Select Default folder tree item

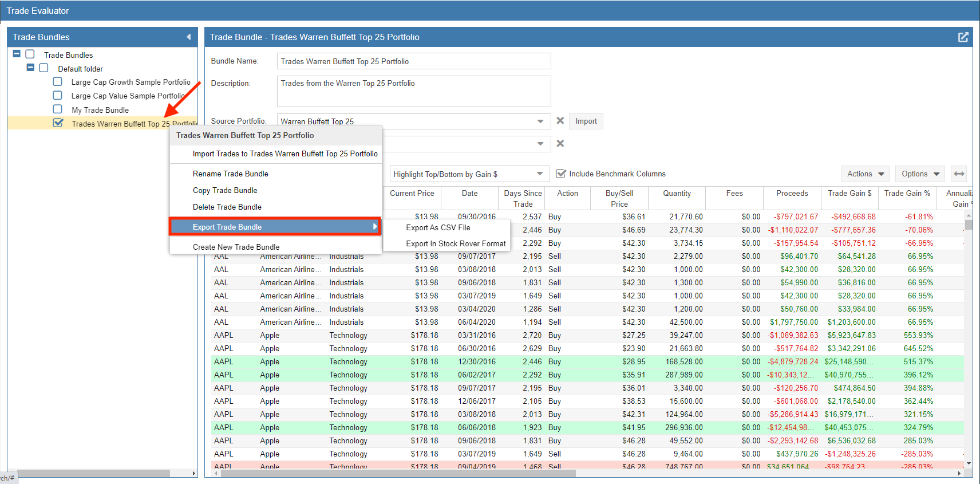click(80, 69)
